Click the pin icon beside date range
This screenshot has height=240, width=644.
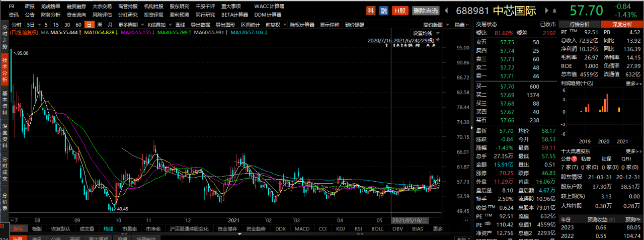438,40
